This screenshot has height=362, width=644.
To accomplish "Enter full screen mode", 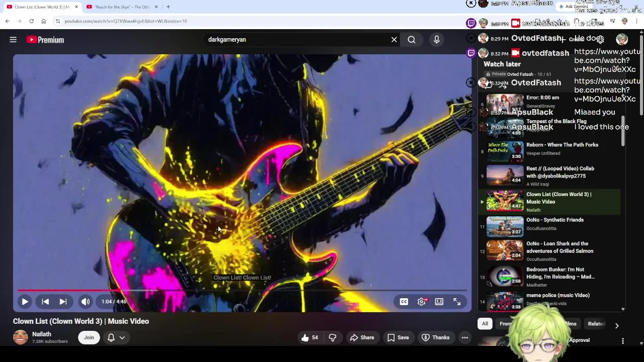I will point(457,302).
